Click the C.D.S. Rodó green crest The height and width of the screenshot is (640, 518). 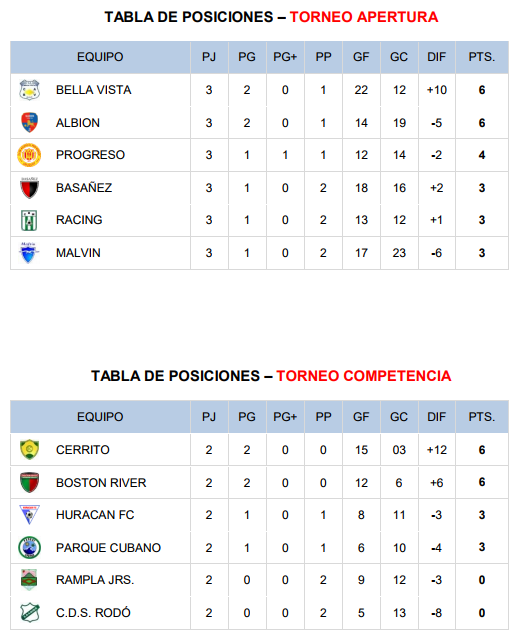tap(29, 613)
